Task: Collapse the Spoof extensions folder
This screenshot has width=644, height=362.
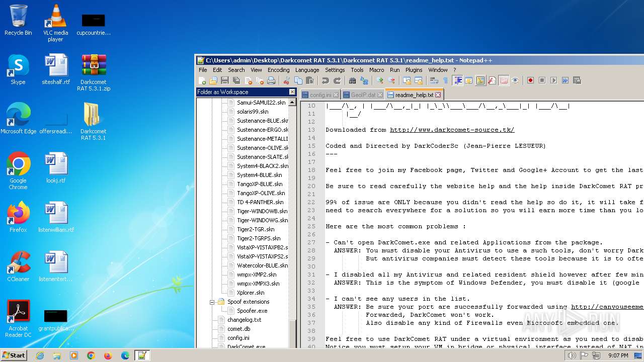Action: (x=212, y=302)
